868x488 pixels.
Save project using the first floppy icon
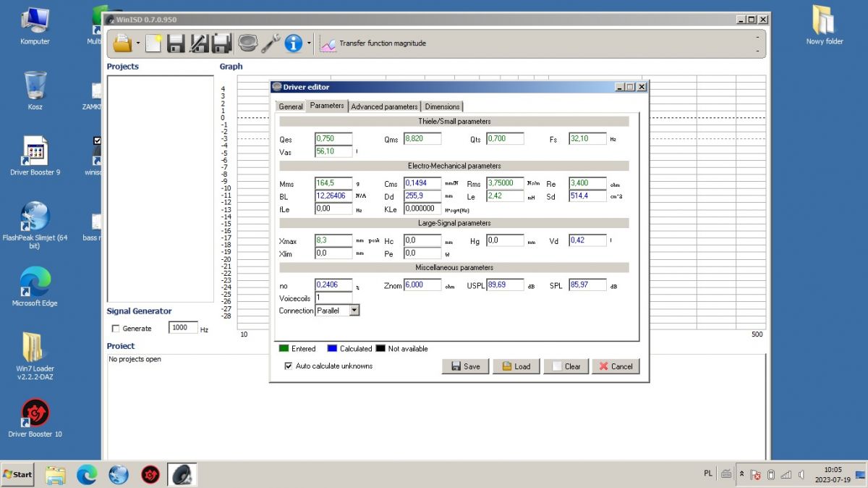point(176,43)
